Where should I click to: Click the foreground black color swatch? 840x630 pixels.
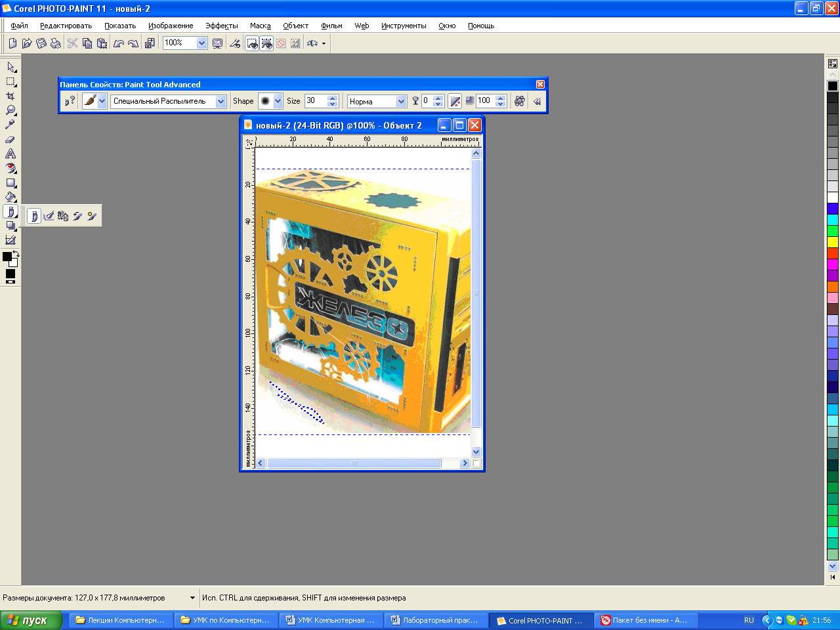point(7,257)
